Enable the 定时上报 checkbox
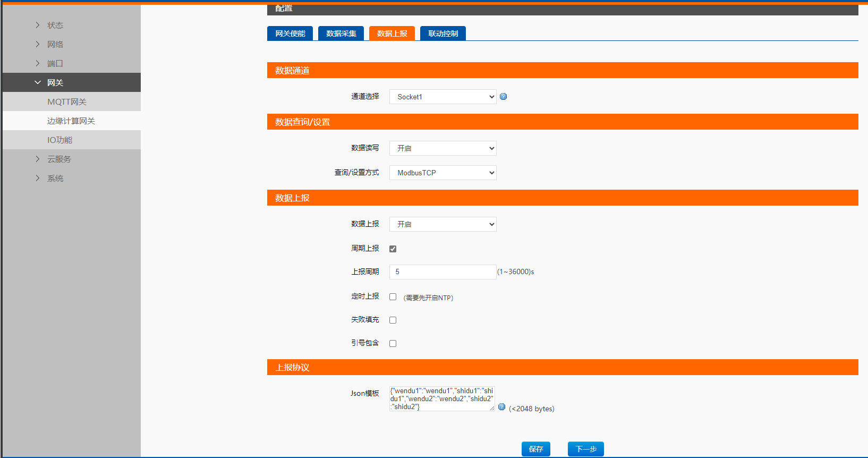The height and width of the screenshot is (458, 868). [393, 297]
